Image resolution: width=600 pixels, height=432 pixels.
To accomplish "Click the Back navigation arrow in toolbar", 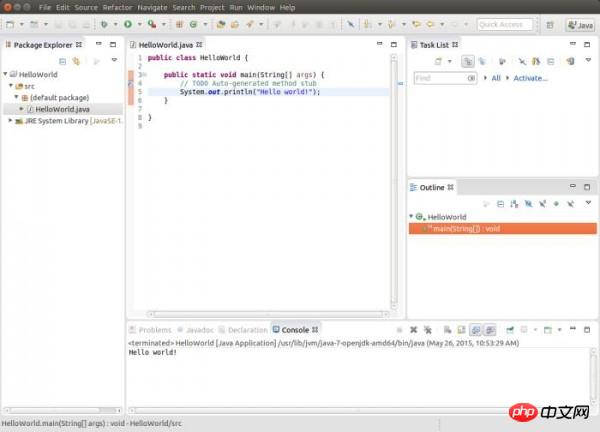I will (x=430, y=24).
